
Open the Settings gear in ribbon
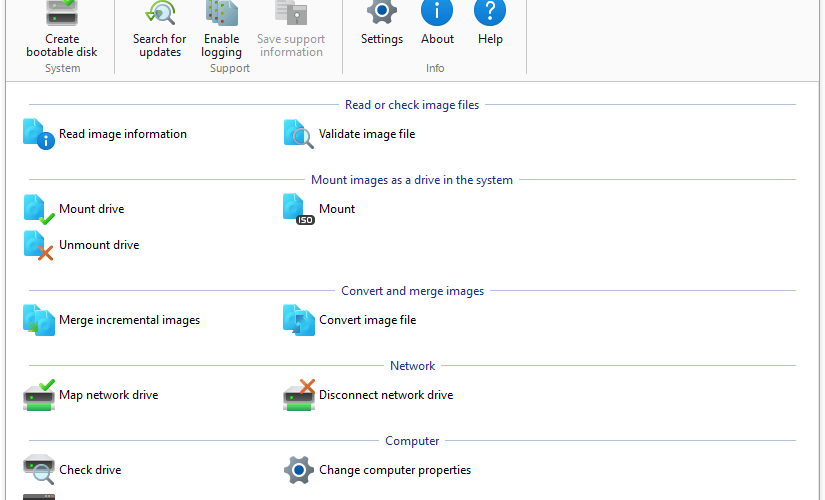click(381, 13)
